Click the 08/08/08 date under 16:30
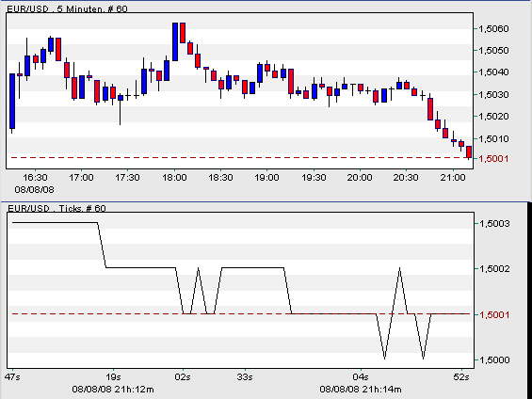 click(x=34, y=189)
